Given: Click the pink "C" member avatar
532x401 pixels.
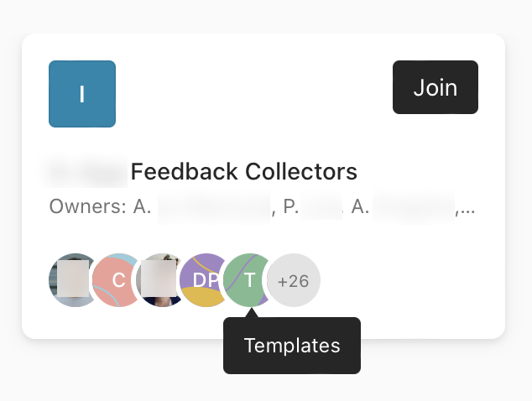Looking at the screenshot, I should pos(115,280).
